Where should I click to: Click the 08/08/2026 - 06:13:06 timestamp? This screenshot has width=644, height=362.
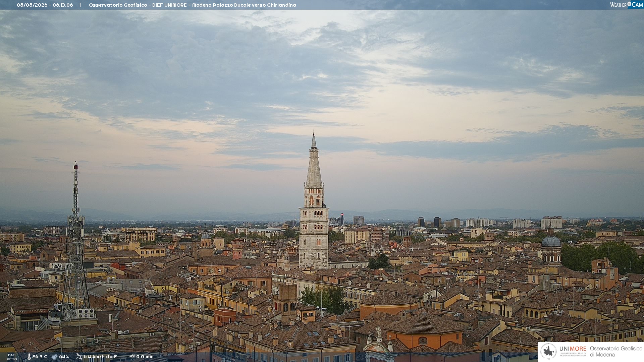click(45, 5)
